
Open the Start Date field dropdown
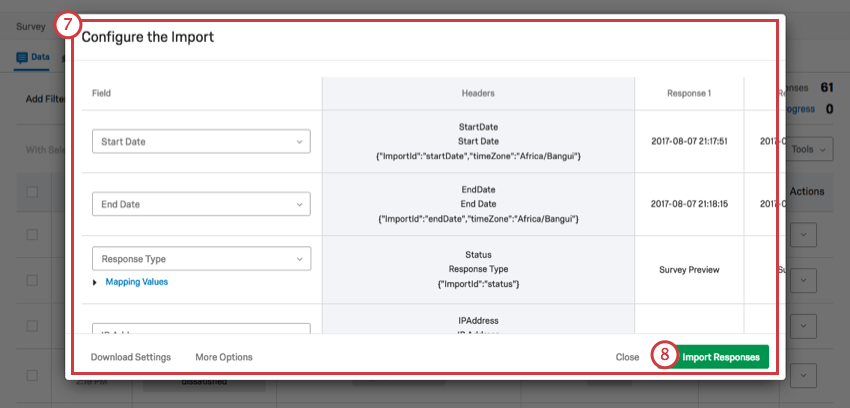point(201,141)
